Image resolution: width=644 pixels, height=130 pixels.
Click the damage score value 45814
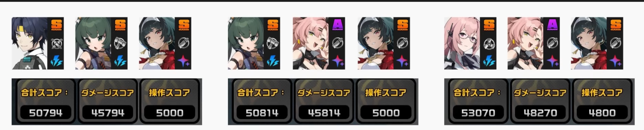pyautogui.click(x=324, y=113)
